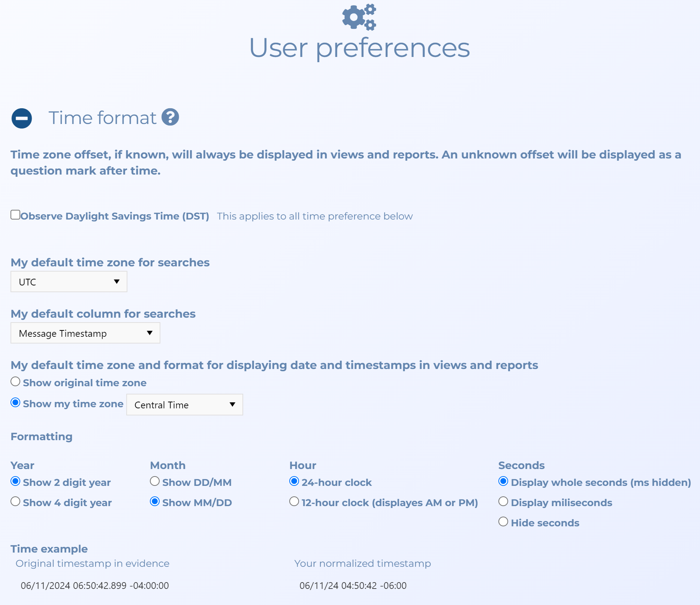This screenshot has height=605, width=700.
Task: Choose Show 2 digit year
Action: point(15,481)
